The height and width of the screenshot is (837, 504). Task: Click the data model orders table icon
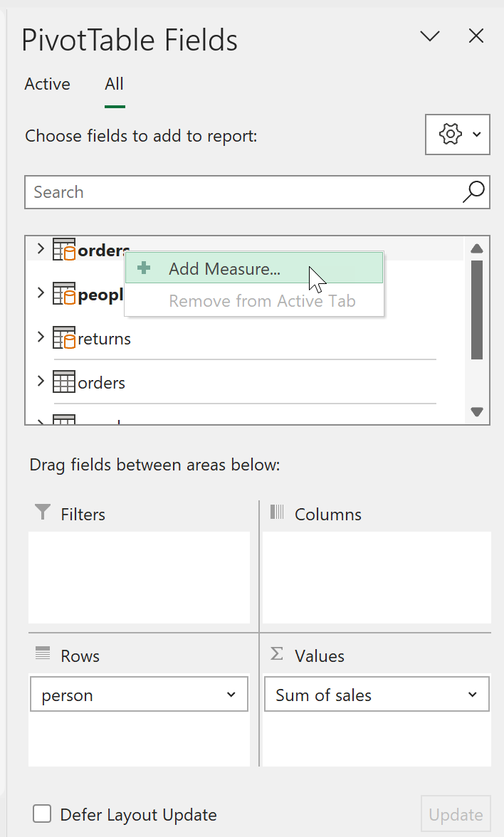(x=64, y=250)
